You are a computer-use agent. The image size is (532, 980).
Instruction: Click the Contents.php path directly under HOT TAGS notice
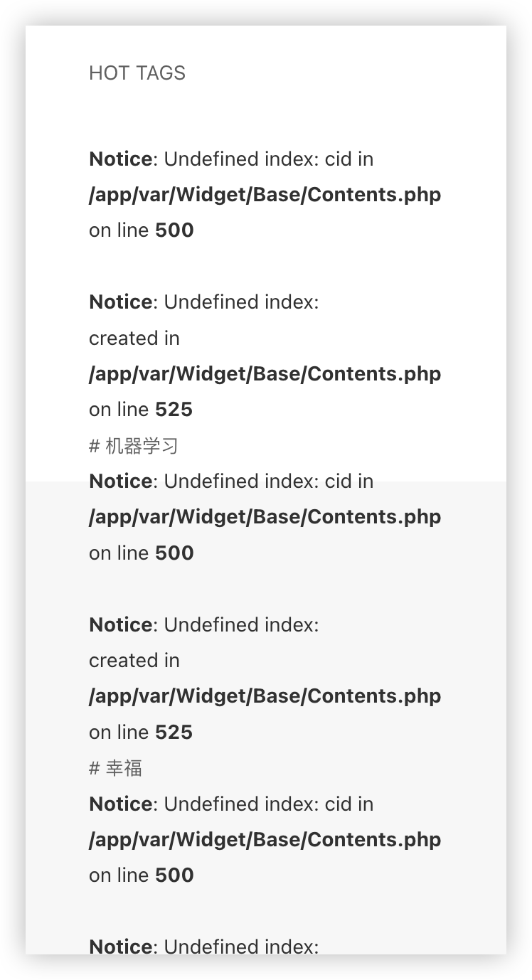tap(265, 195)
